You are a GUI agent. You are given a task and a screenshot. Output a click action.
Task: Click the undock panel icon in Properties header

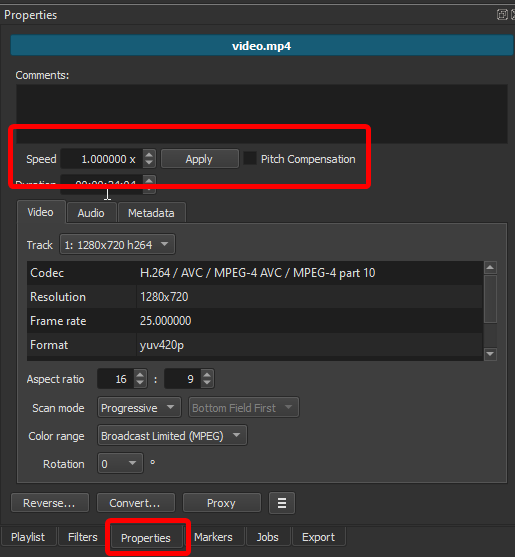click(x=502, y=15)
